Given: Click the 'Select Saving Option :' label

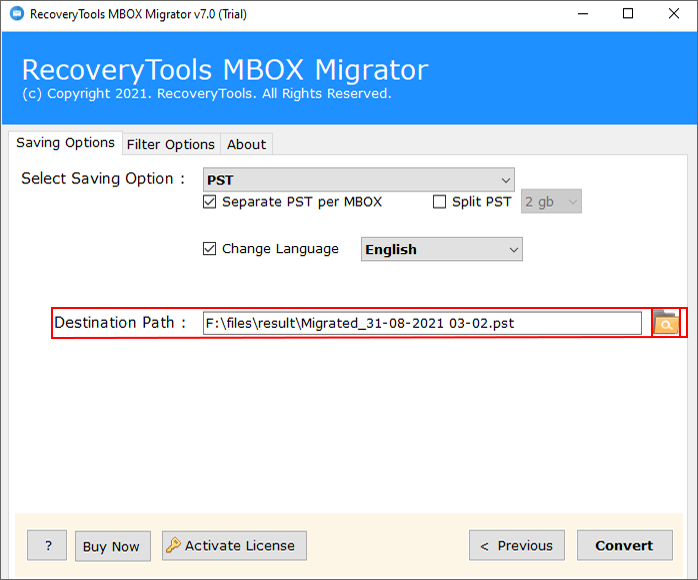Looking at the screenshot, I should (103, 178).
